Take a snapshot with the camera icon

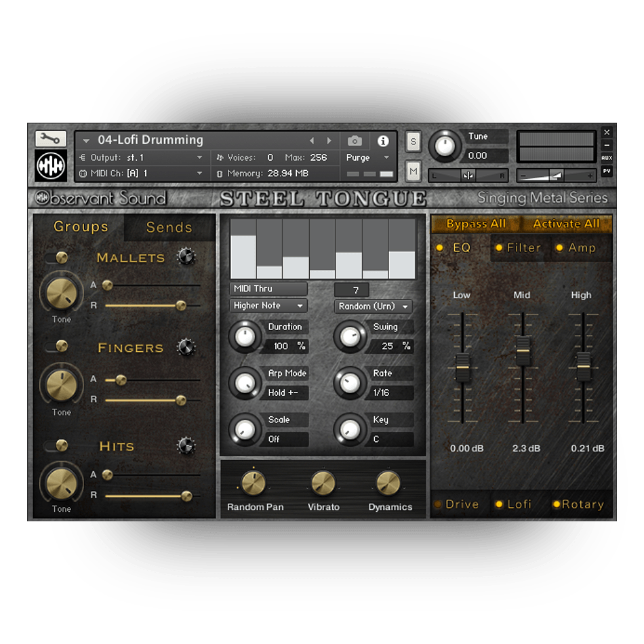[355, 141]
